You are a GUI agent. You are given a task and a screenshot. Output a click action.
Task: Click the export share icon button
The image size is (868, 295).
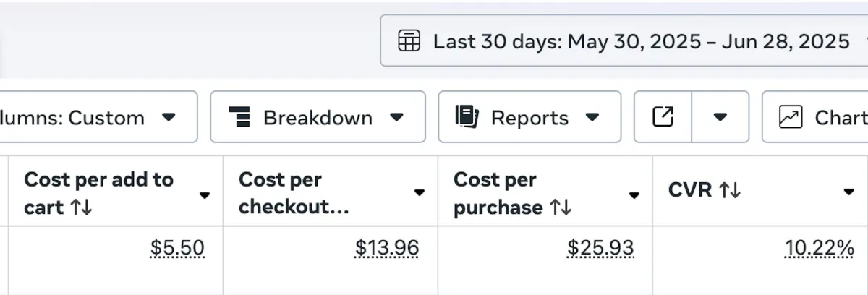(x=663, y=116)
